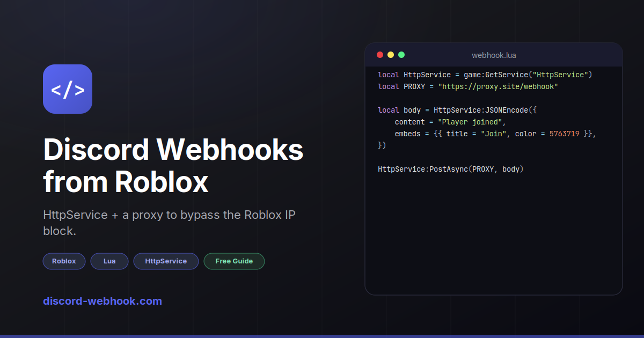644x338 pixels.
Task: Click the HttpService:PostAsync(PROXY, body) line
Action: 451,169
